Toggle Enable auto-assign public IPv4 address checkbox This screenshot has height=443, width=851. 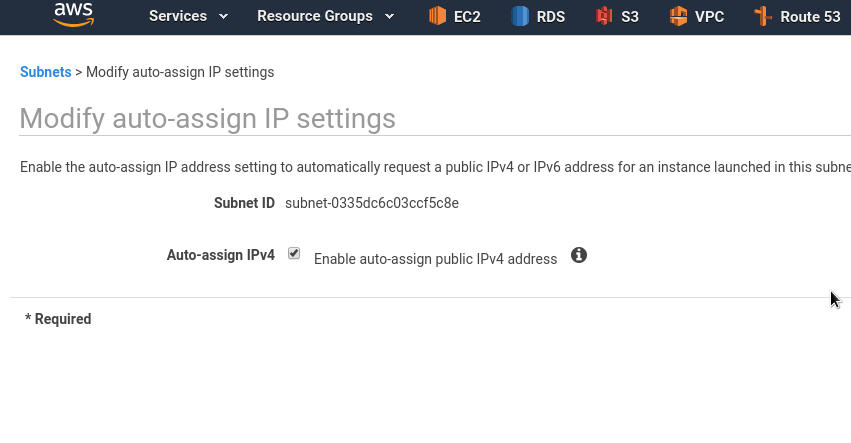[x=294, y=254]
